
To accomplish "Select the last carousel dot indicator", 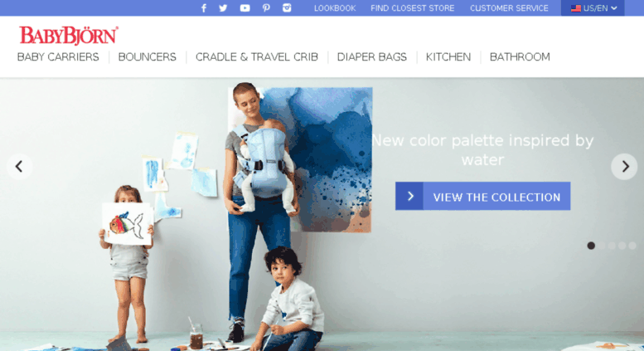I will pos(632,246).
